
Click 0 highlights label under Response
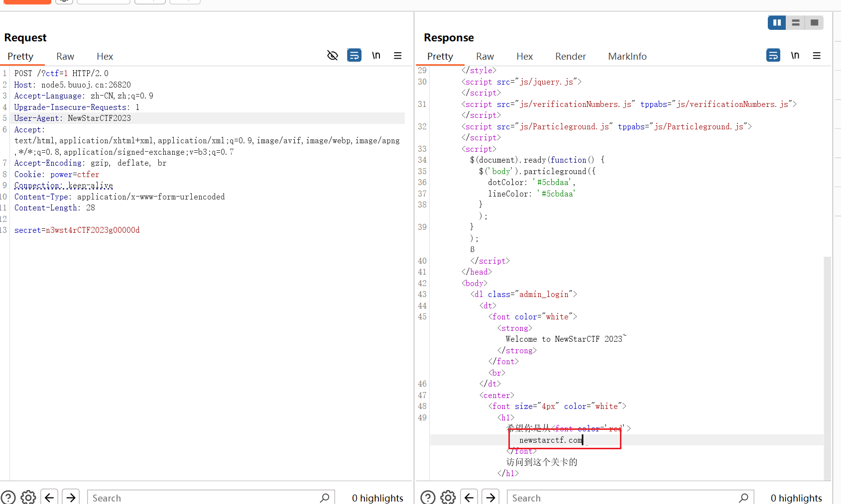[x=796, y=498]
